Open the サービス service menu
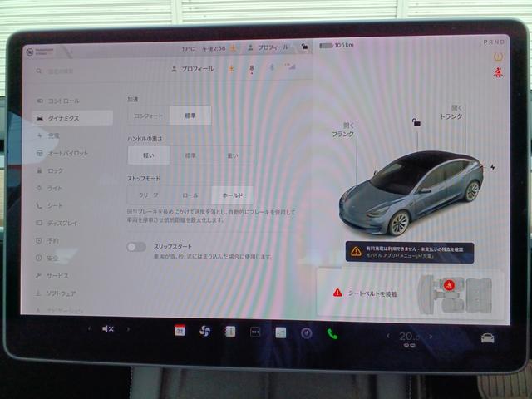This screenshot has height=399, width=532. click(52, 275)
